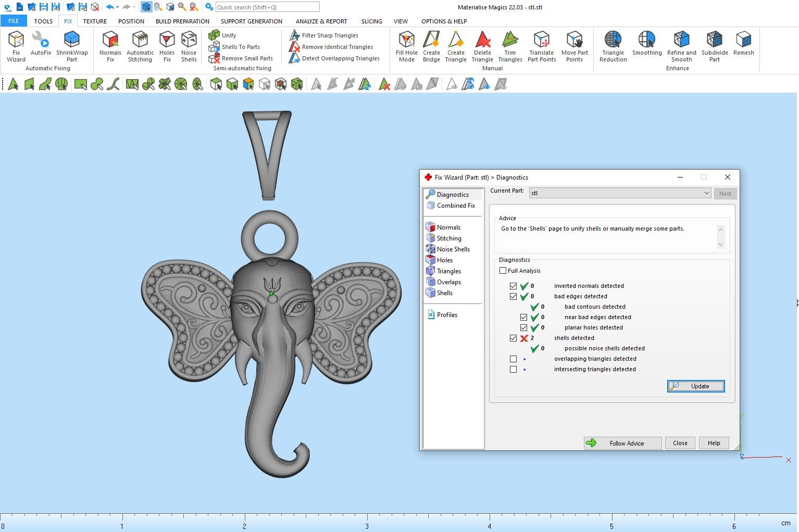Click the Quick search input field
The height and width of the screenshot is (532, 799).
pyautogui.click(x=267, y=7)
